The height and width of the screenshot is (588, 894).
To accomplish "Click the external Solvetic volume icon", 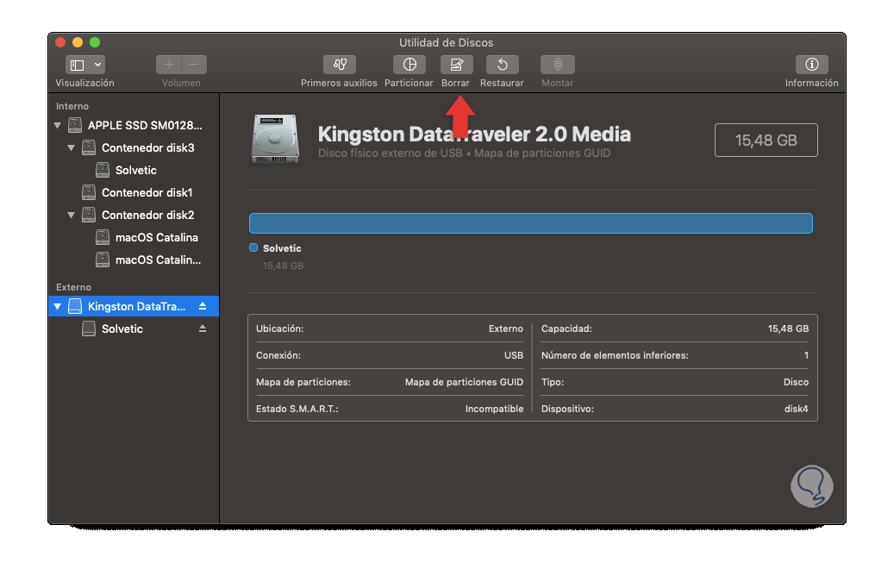I will click(89, 328).
